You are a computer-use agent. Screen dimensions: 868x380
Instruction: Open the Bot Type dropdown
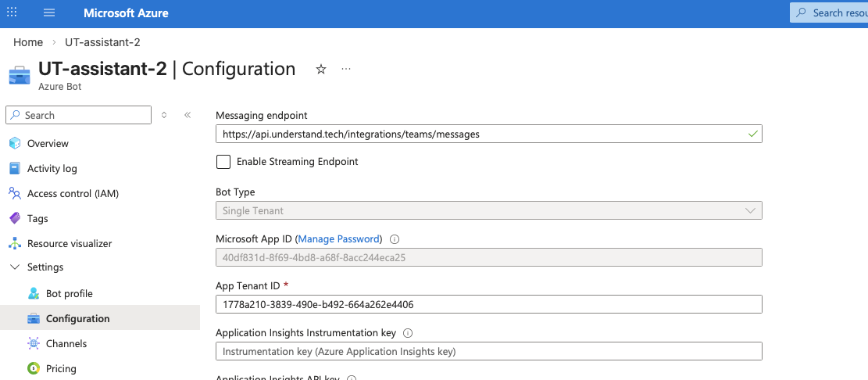click(x=488, y=210)
